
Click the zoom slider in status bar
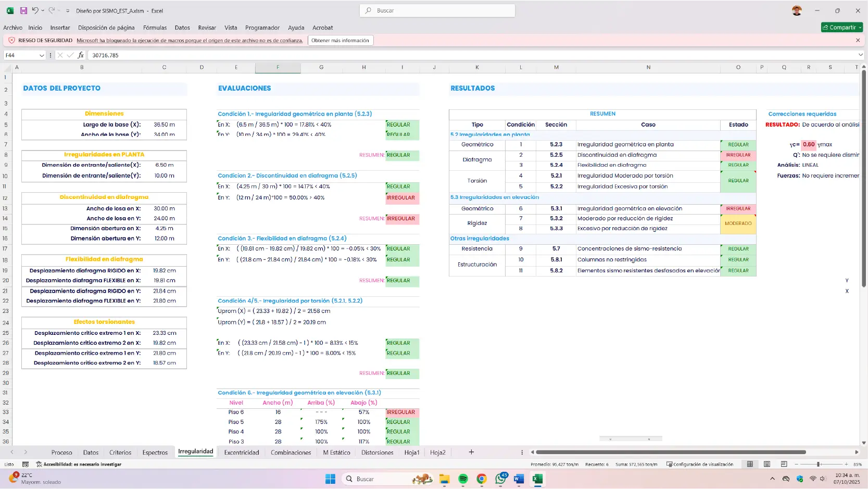[819, 464]
